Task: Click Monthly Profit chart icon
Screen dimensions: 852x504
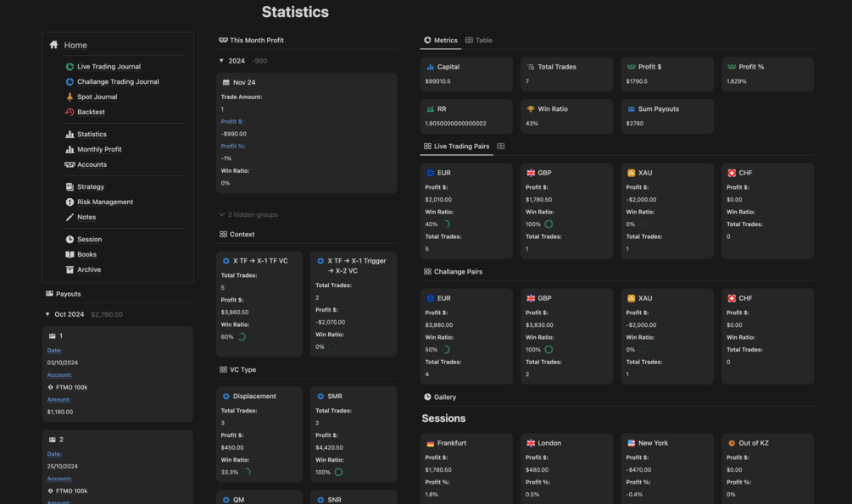Action: tap(70, 149)
